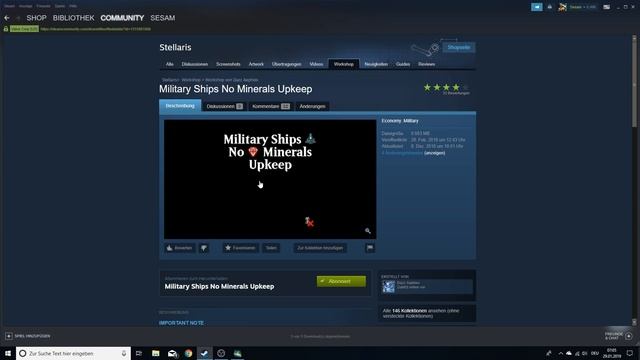Click the Teilen share button
This screenshot has height=360, width=640.
[271, 248]
